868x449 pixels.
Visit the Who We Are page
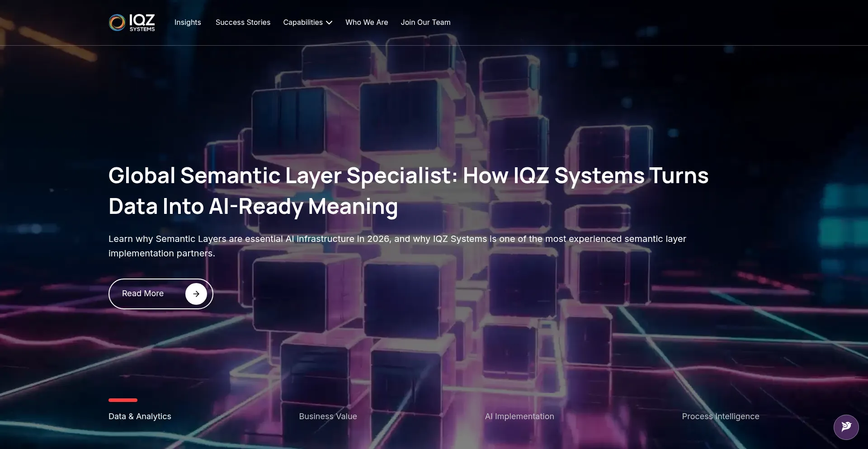[x=367, y=22]
